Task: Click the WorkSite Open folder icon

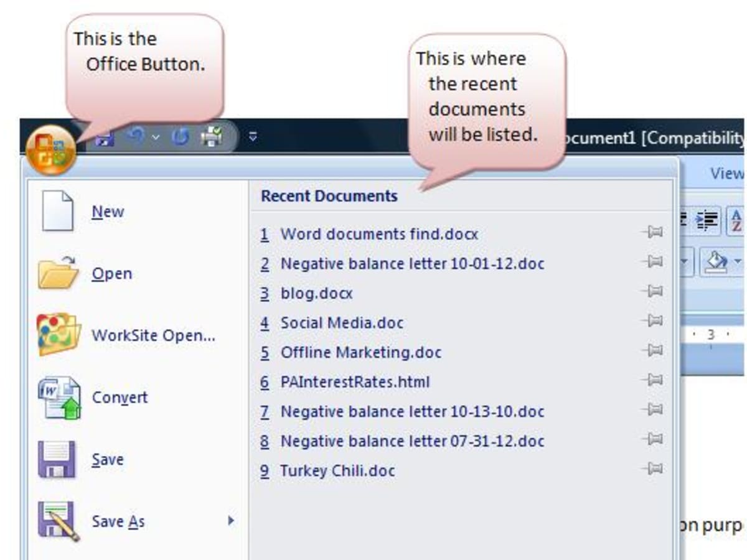Action: tap(59, 335)
